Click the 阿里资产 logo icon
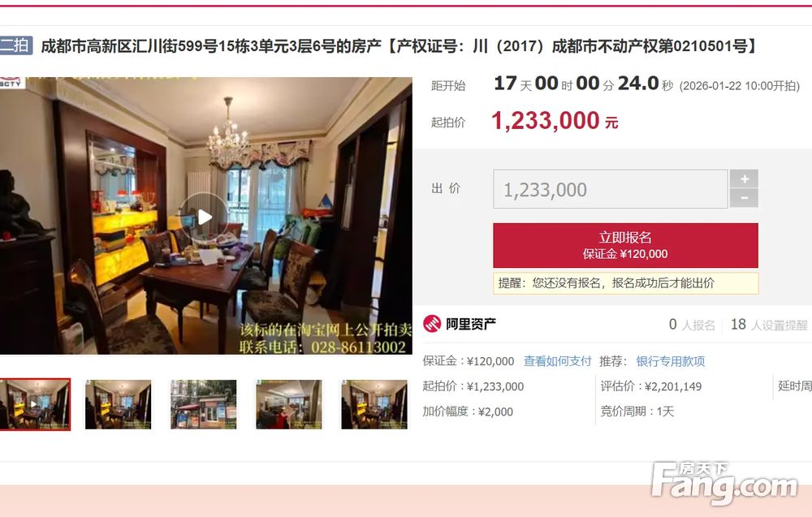812x517 pixels. click(432, 324)
